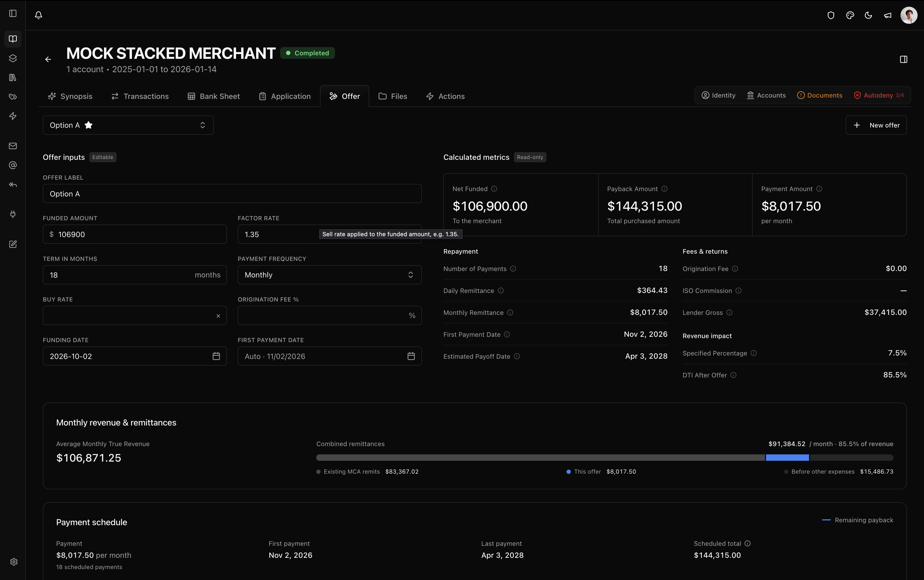Switch to the Transactions tab

pos(140,96)
